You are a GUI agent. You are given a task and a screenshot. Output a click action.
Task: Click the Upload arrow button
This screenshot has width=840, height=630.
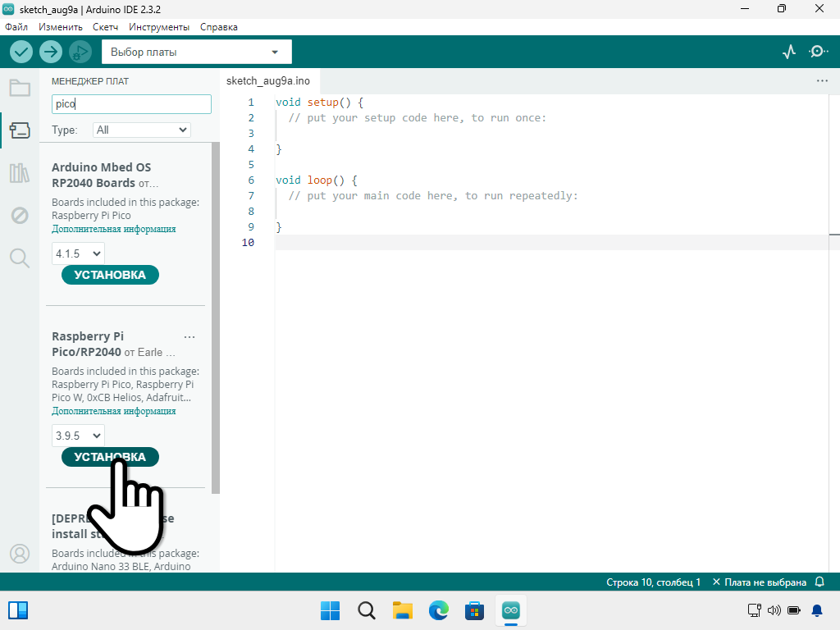(x=51, y=52)
